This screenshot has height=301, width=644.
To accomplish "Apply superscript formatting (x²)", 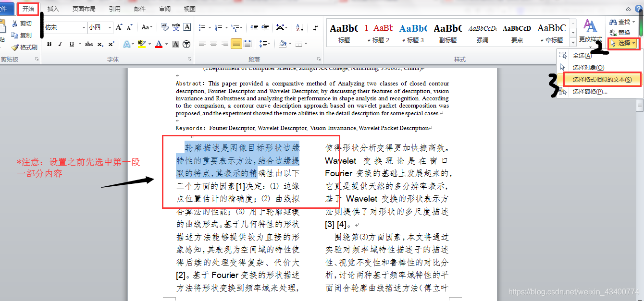I will click(111, 44).
